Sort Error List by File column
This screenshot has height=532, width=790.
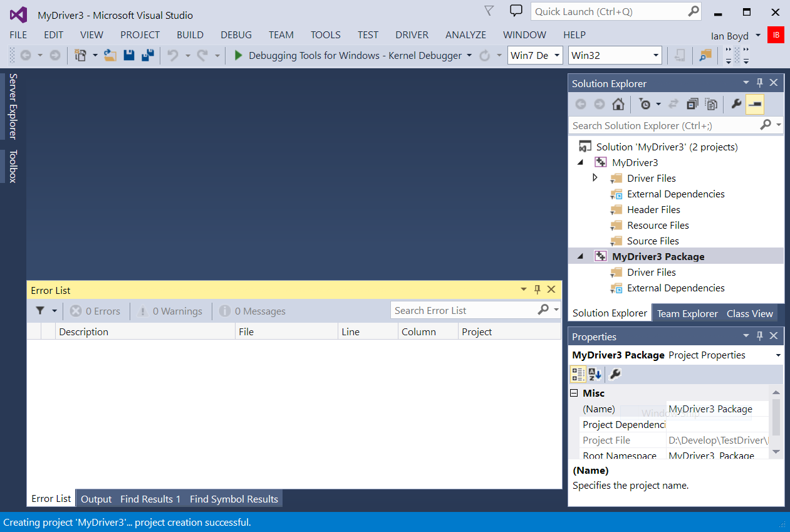(287, 331)
